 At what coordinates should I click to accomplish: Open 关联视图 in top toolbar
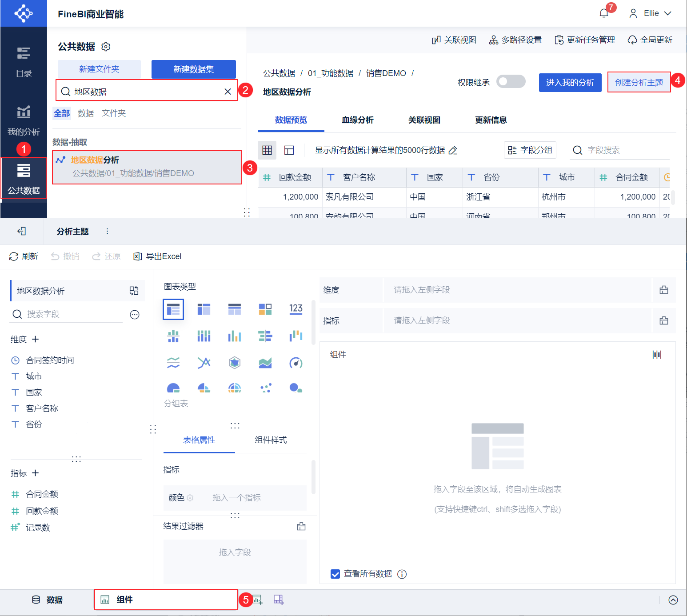coord(454,40)
